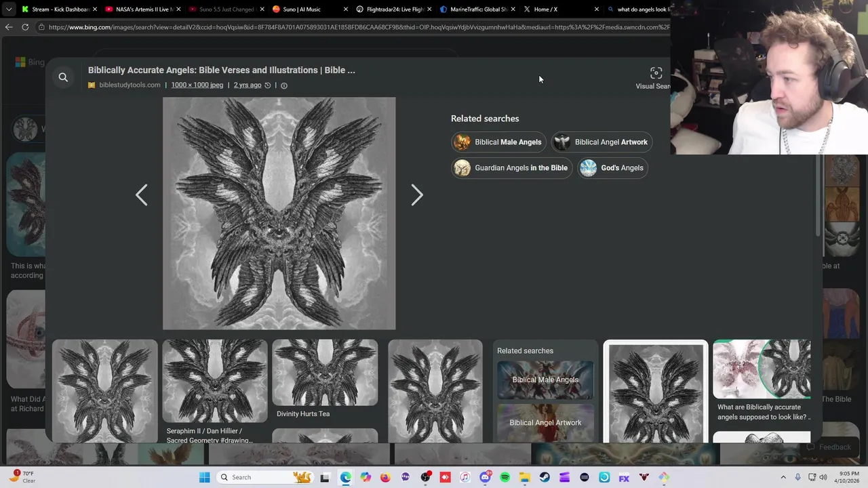Open Copilot from the taskbar
The image size is (868, 488).
(x=366, y=477)
